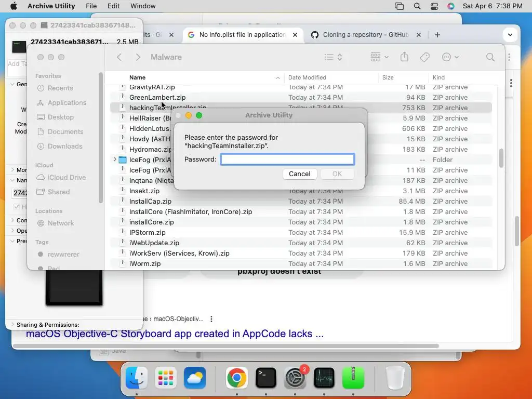
Task: Click the Archive Utility icon in the Dock
Action: tap(353, 377)
